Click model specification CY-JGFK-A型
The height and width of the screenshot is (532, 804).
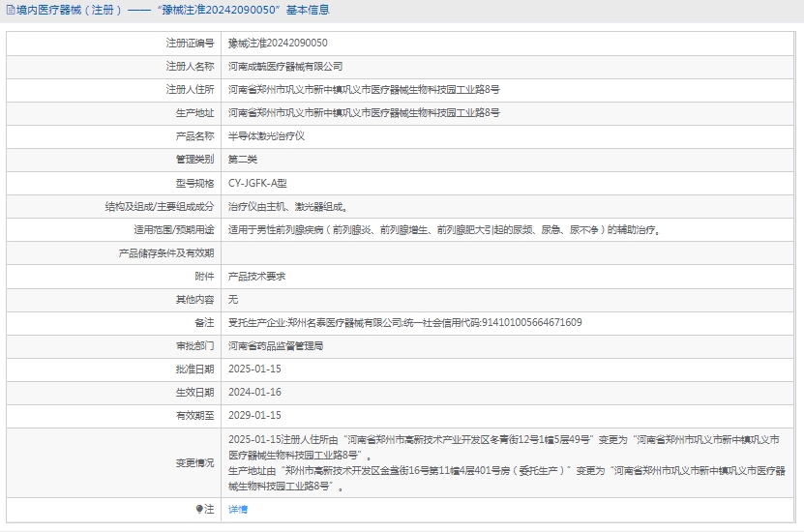pyautogui.click(x=257, y=183)
